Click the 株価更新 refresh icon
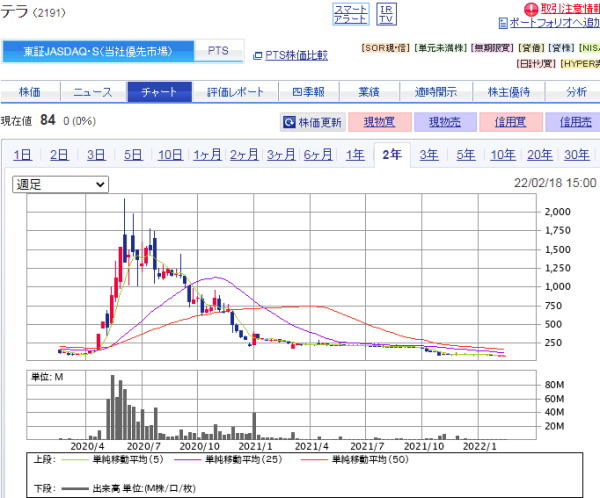 point(290,122)
